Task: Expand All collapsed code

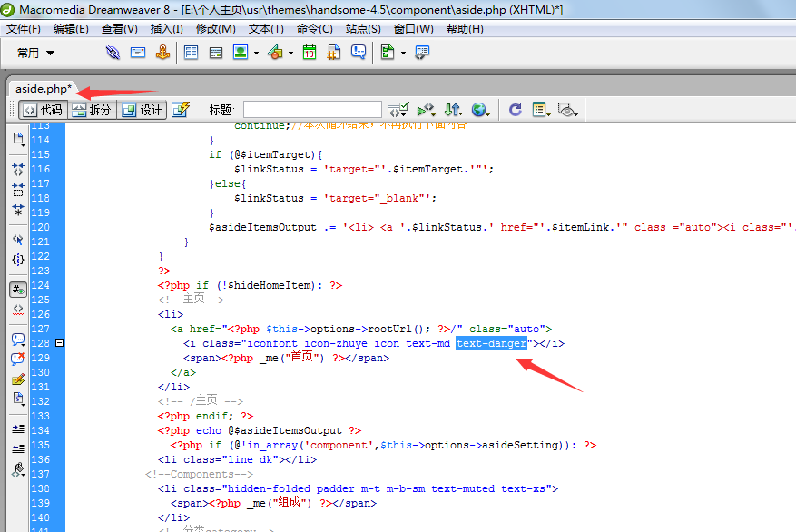Action: click(18, 209)
